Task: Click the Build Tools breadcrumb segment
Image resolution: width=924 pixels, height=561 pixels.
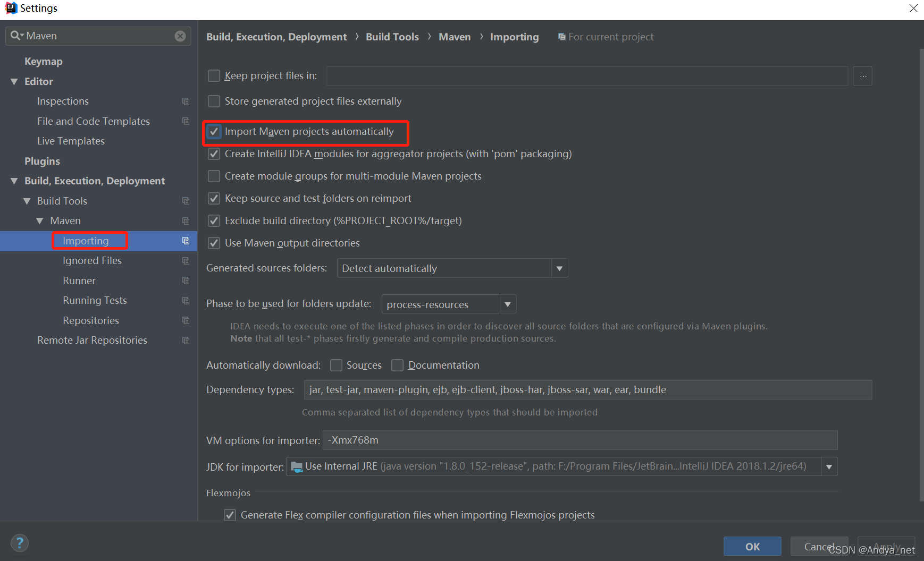Action: (392, 37)
